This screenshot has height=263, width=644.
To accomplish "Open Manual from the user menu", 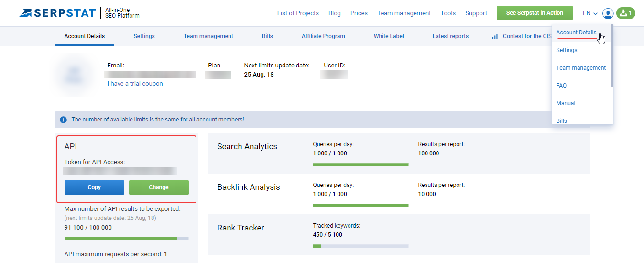I will 566,103.
